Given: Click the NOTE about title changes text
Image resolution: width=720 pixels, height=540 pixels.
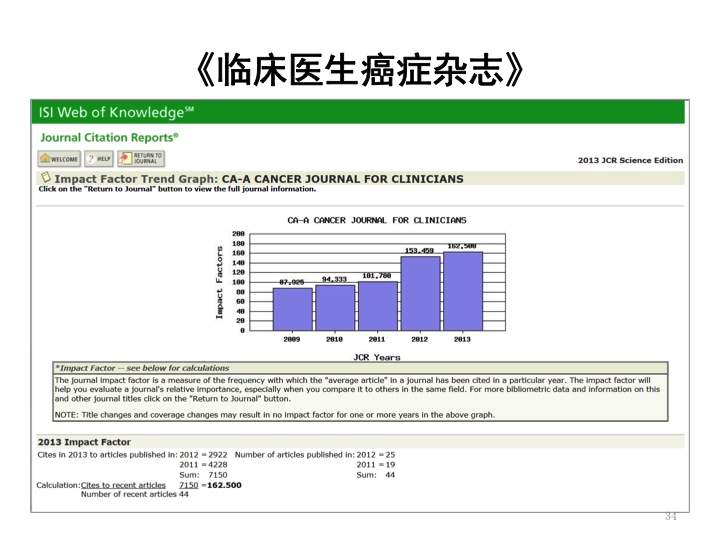Looking at the screenshot, I should [x=275, y=415].
